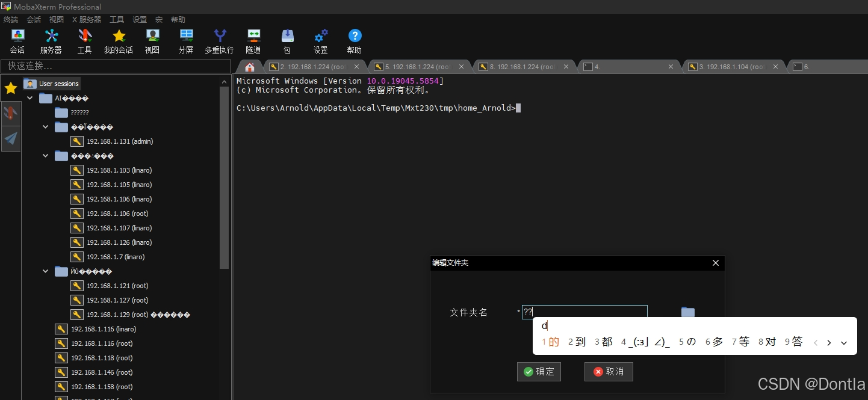Choose IME candidate 9 答

point(793,342)
